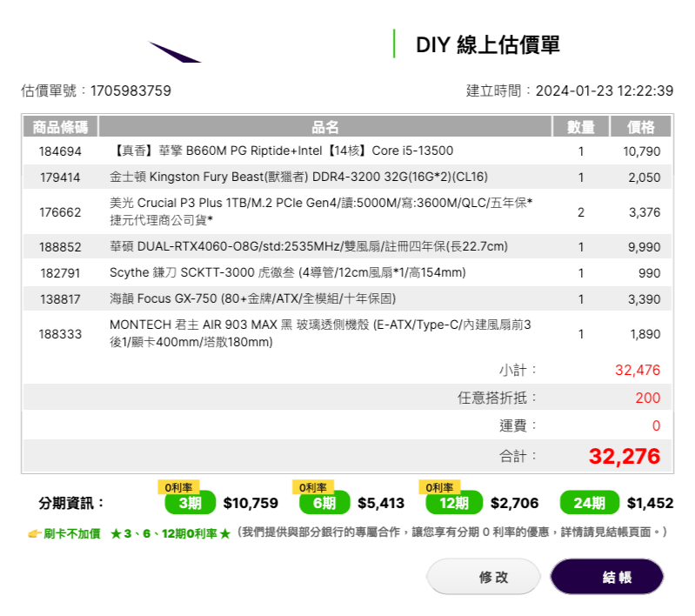Click the Kingston Fury Beast DDR4 product row
The width and height of the screenshot is (695, 616).
(x=298, y=177)
